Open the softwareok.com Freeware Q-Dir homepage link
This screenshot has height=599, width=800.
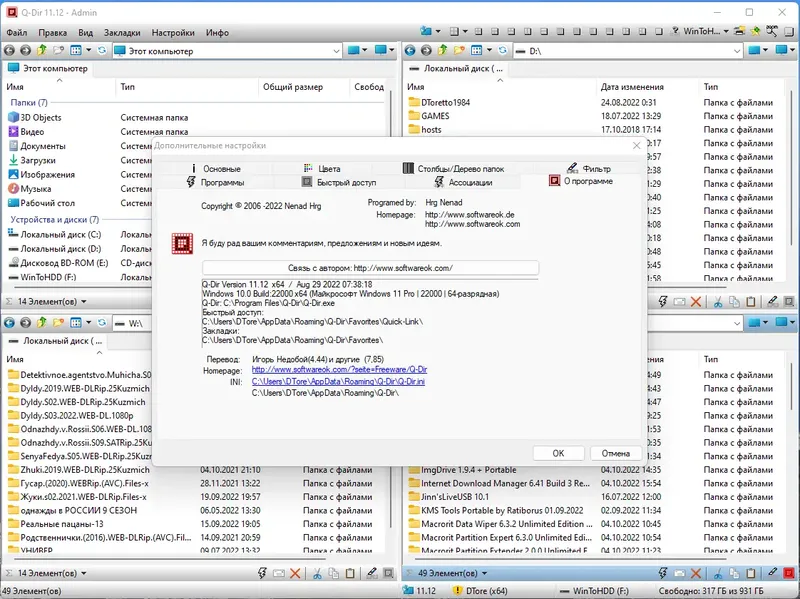point(339,369)
